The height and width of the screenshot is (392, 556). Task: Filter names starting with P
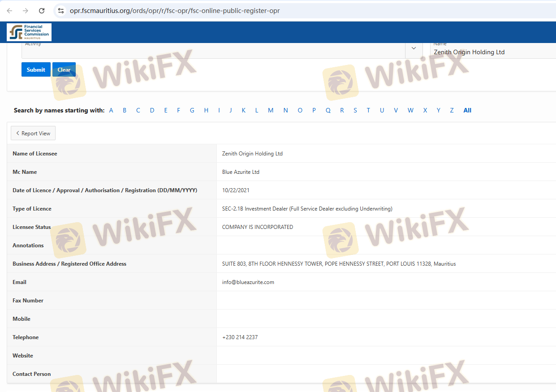(x=314, y=110)
